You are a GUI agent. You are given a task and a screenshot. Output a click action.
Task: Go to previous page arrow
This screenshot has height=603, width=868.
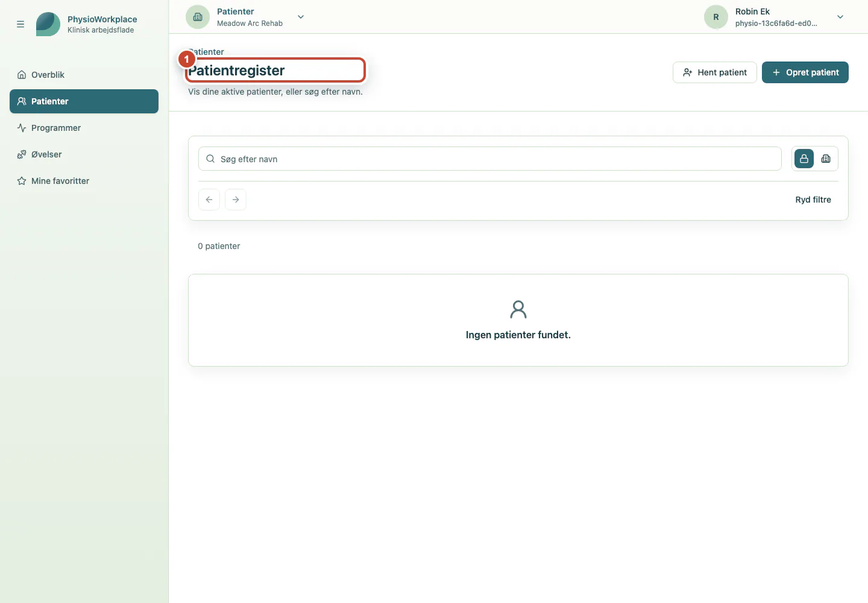pos(209,200)
